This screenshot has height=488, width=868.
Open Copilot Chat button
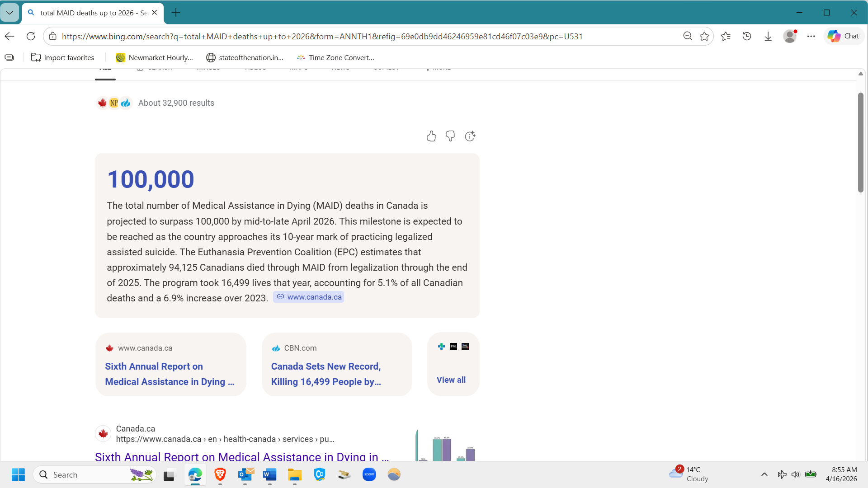[844, 36]
